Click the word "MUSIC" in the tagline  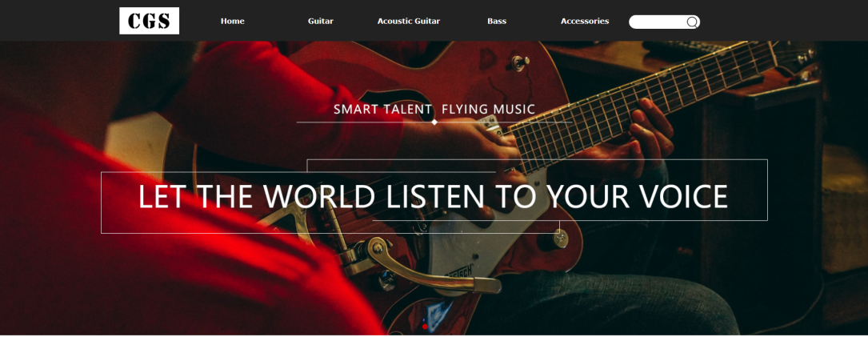pos(514,109)
